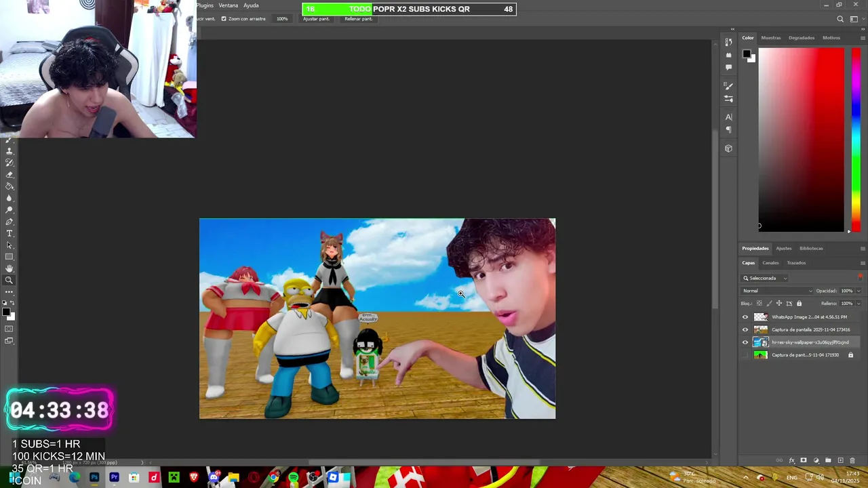Click the delete layer trash icon
The image size is (868, 488).
(x=852, y=460)
